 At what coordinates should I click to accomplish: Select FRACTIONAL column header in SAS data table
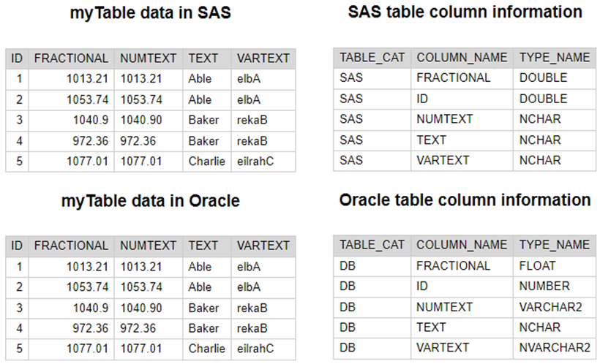click(x=71, y=58)
